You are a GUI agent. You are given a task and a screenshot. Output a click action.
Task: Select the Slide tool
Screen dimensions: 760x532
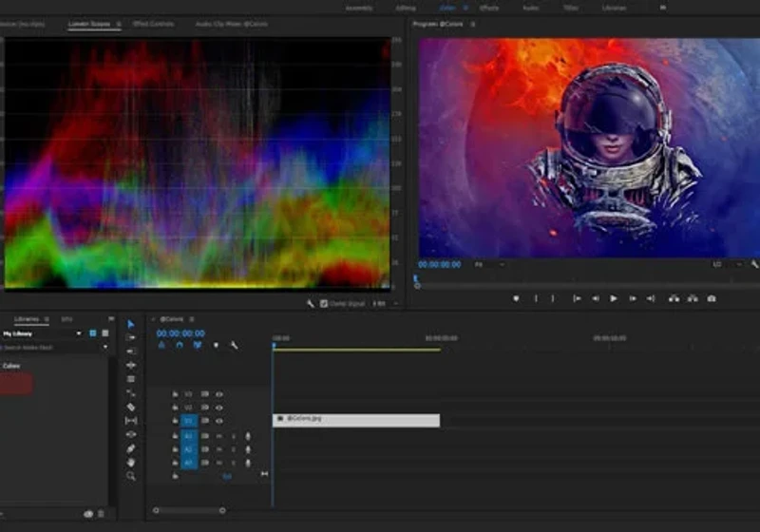(131, 434)
